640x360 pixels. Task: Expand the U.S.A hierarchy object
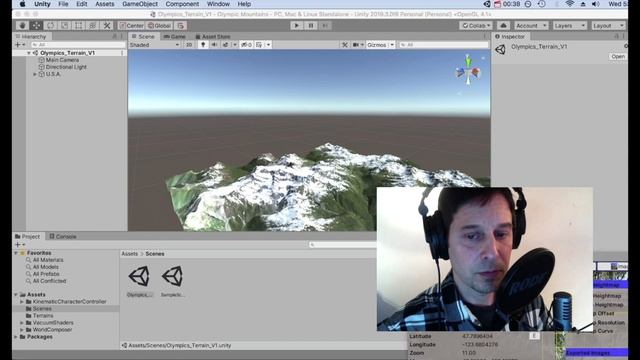coord(35,74)
